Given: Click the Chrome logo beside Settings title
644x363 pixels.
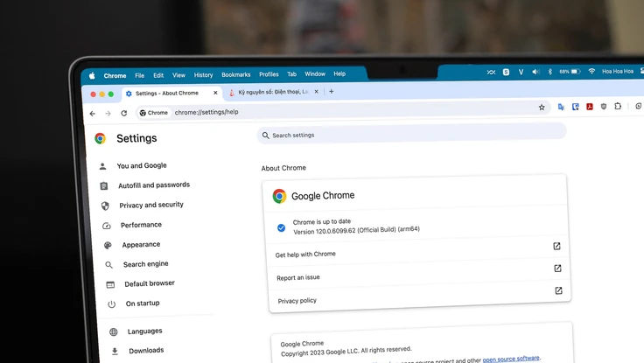Looking at the screenshot, I should pyautogui.click(x=101, y=138).
